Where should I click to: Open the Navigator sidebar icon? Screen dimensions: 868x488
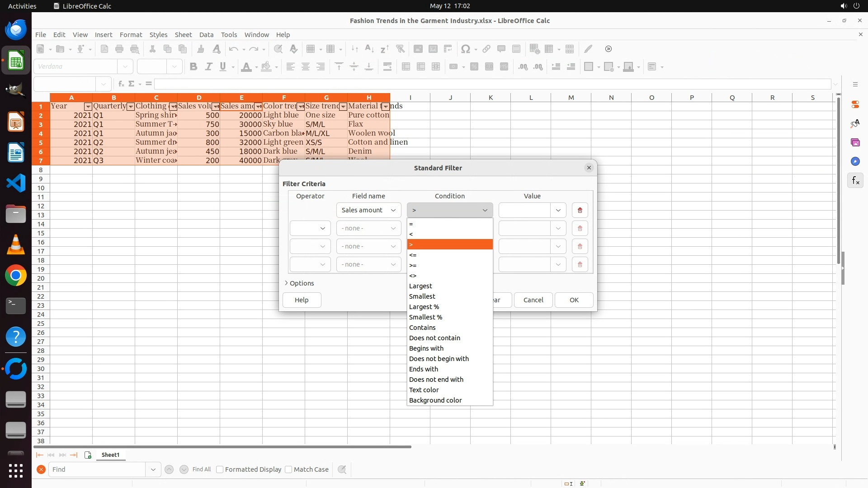(x=855, y=161)
